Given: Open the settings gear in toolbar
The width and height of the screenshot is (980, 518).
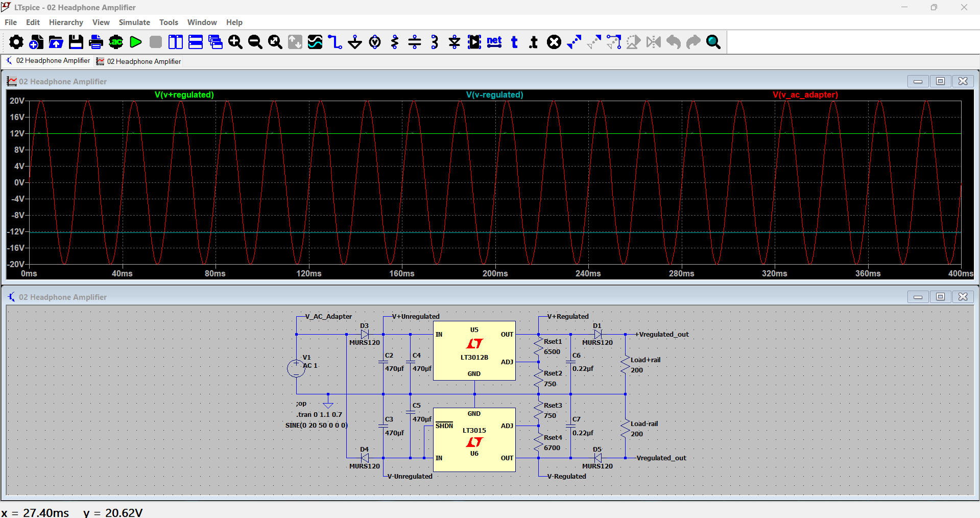Looking at the screenshot, I should (16, 42).
